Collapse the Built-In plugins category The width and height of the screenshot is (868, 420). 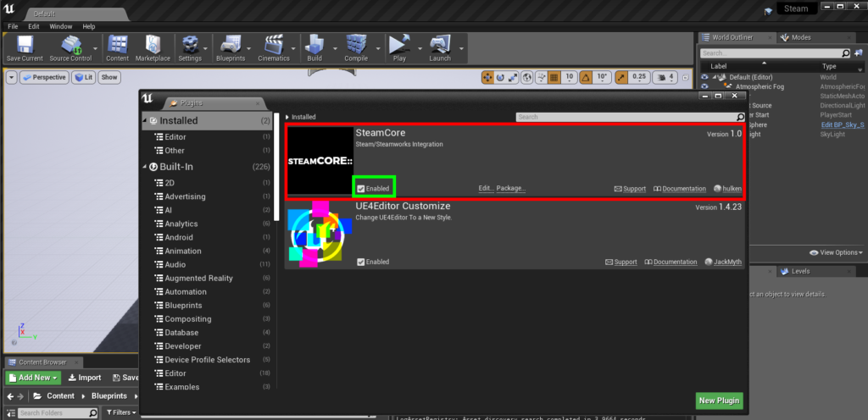(145, 167)
